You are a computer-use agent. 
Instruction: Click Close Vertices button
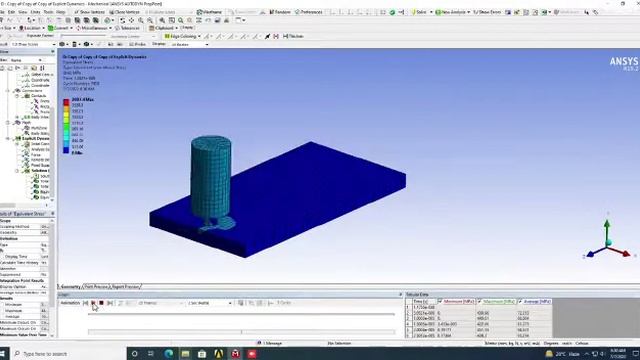click(124, 12)
